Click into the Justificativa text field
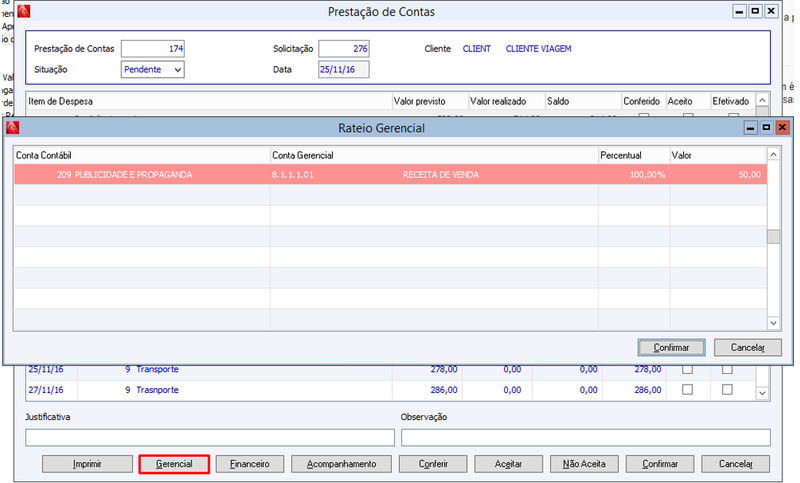Viewport: 800px width, 483px height. point(210,437)
